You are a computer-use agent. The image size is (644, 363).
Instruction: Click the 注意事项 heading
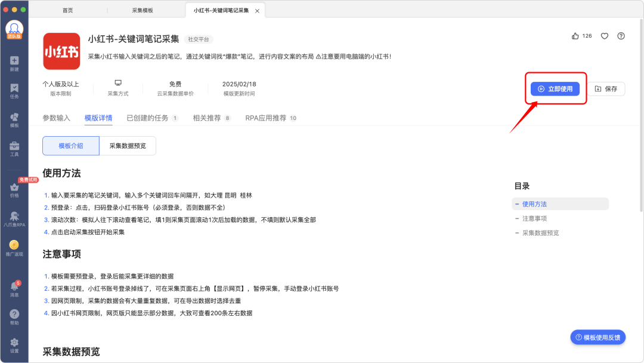61,254
